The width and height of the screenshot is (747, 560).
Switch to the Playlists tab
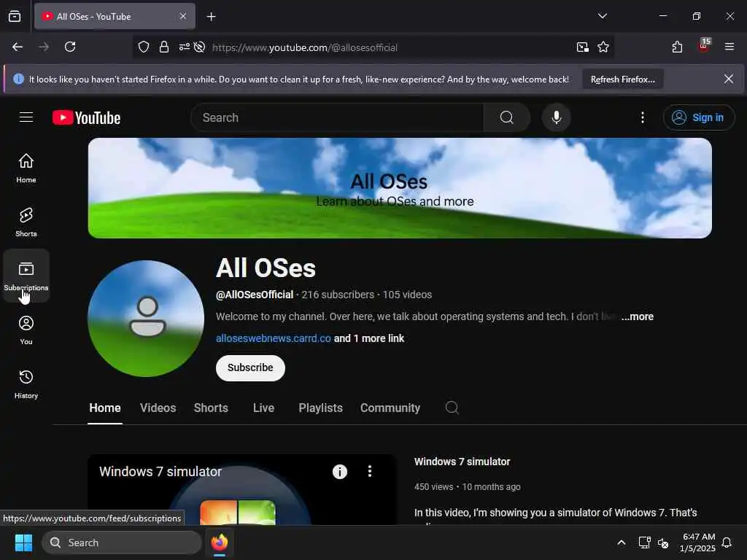(320, 408)
